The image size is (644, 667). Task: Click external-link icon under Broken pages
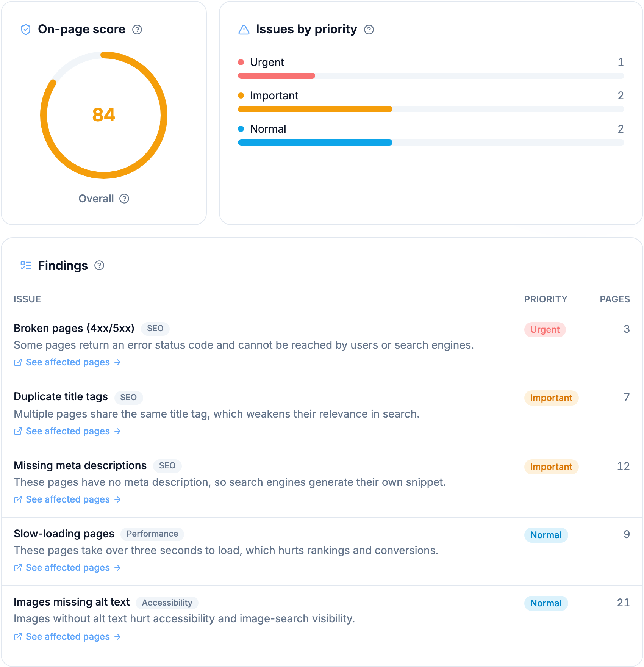coord(18,362)
